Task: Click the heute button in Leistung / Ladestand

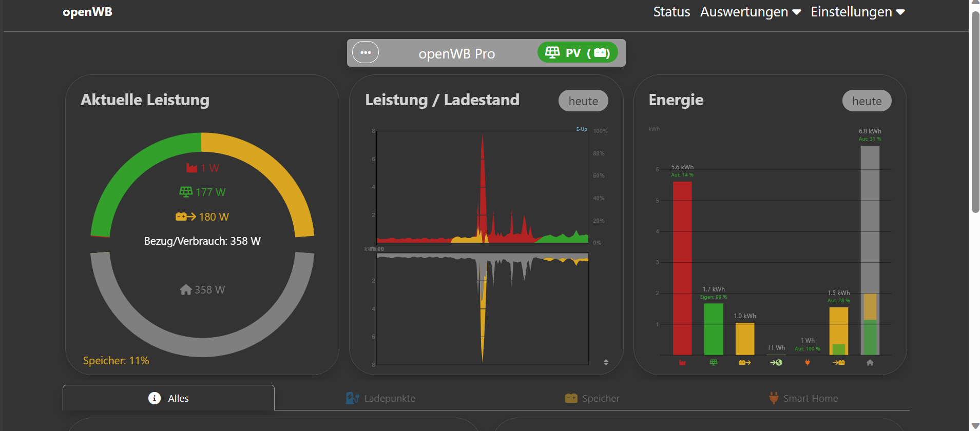Action: (583, 101)
